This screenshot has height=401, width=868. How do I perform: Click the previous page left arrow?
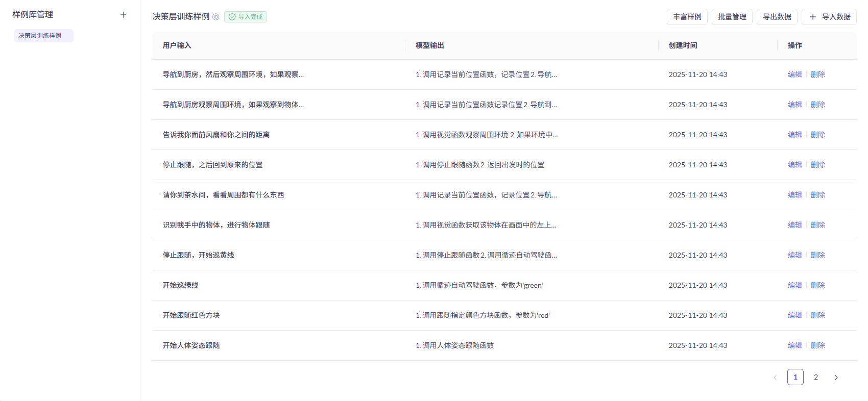point(775,378)
